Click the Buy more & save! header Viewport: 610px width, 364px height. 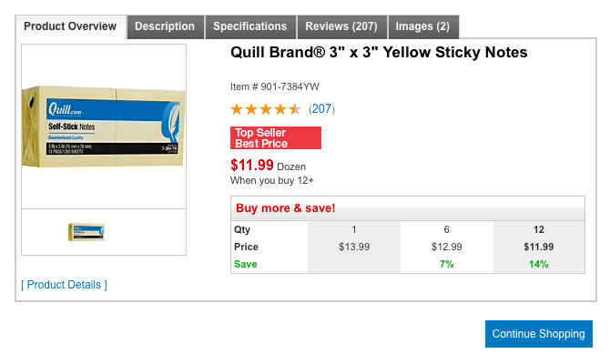click(x=286, y=208)
